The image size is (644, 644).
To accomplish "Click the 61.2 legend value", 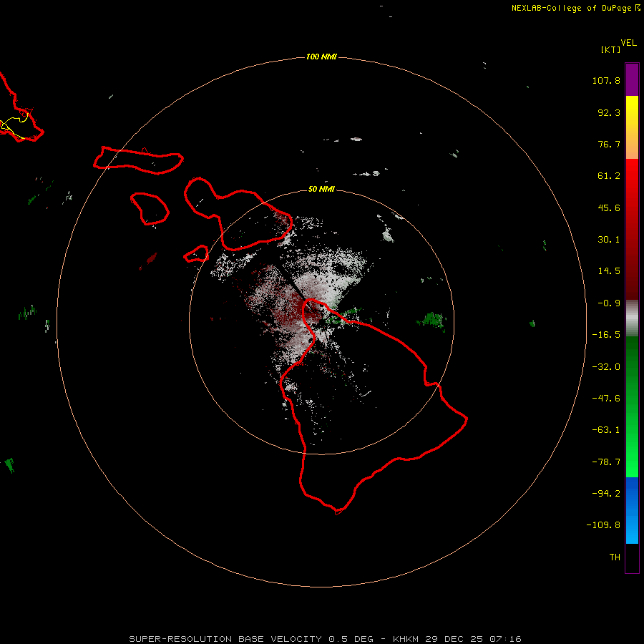I will 609,176.
